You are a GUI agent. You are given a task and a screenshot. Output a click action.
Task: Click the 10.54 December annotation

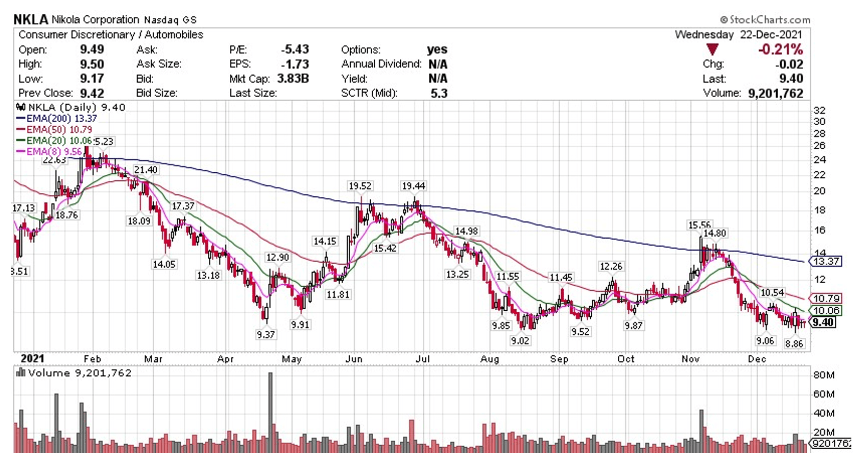(772, 293)
